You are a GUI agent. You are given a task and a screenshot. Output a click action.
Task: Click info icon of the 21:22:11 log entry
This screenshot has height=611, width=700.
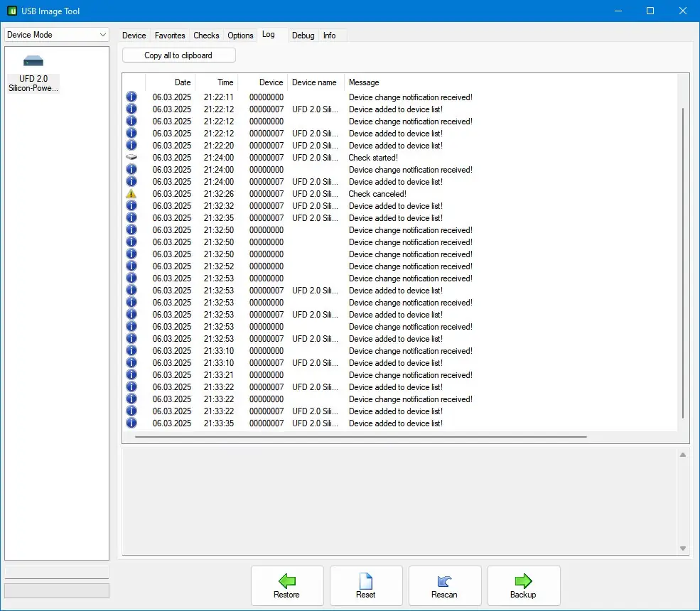[x=131, y=97]
